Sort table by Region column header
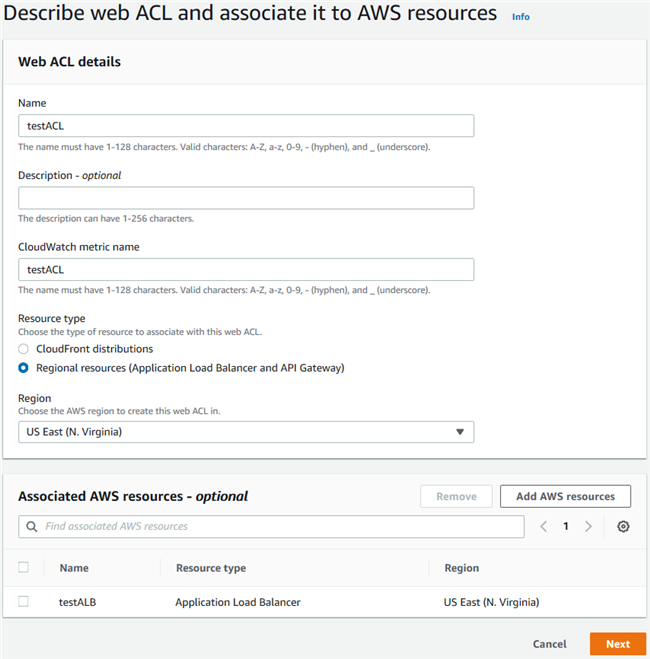Viewport: 650px width, 659px height. click(x=461, y=568)
